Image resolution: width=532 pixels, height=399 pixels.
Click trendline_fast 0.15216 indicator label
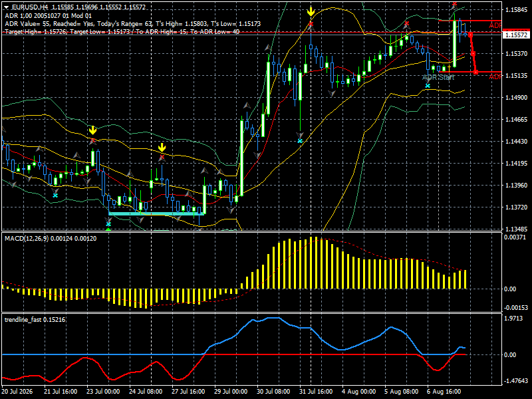tap(35, 320)
